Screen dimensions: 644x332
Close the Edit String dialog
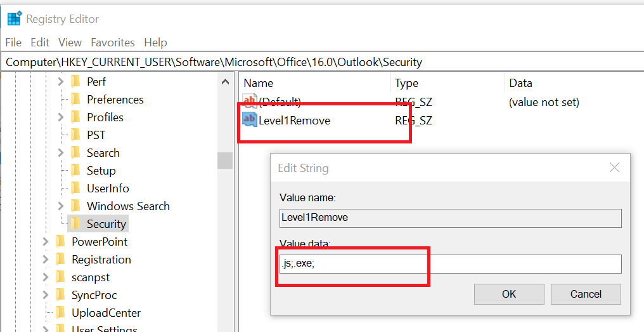click(614, 168)
